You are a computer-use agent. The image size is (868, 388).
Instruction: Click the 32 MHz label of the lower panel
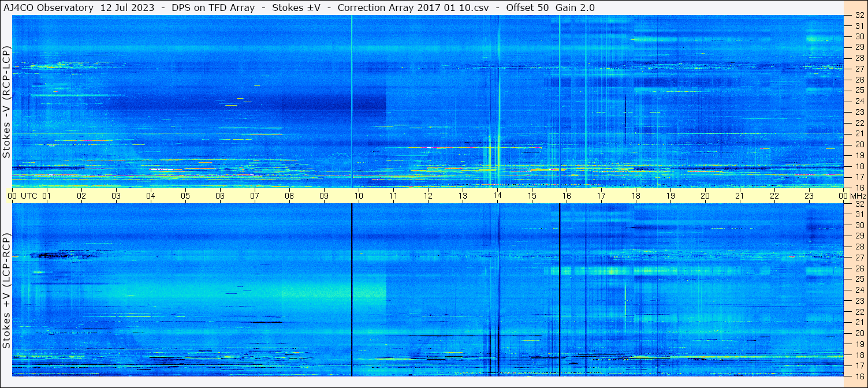tap(859, 204)
